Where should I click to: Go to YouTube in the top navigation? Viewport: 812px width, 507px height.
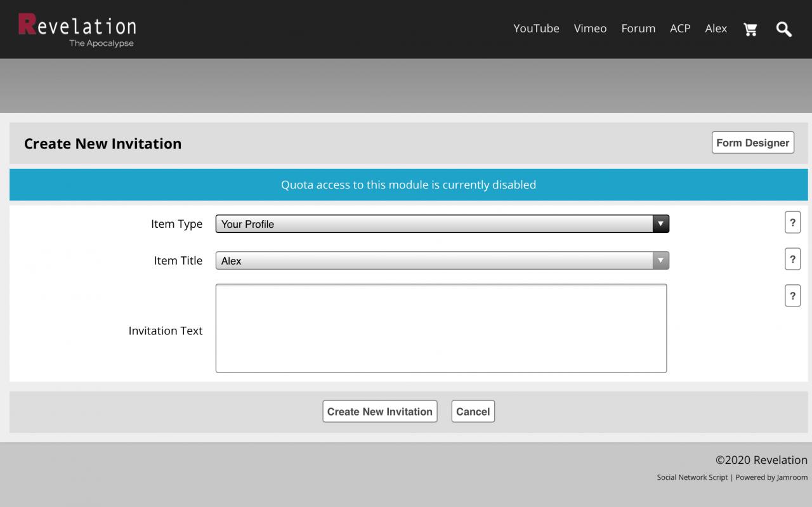tap(536, 29)
